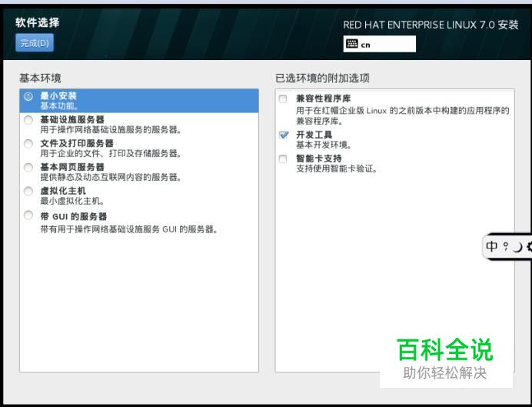This screenshot has height=407, width=532.
Task: Click the 带 GUI 的服务器 label text
Action: [x=74, y=216]
